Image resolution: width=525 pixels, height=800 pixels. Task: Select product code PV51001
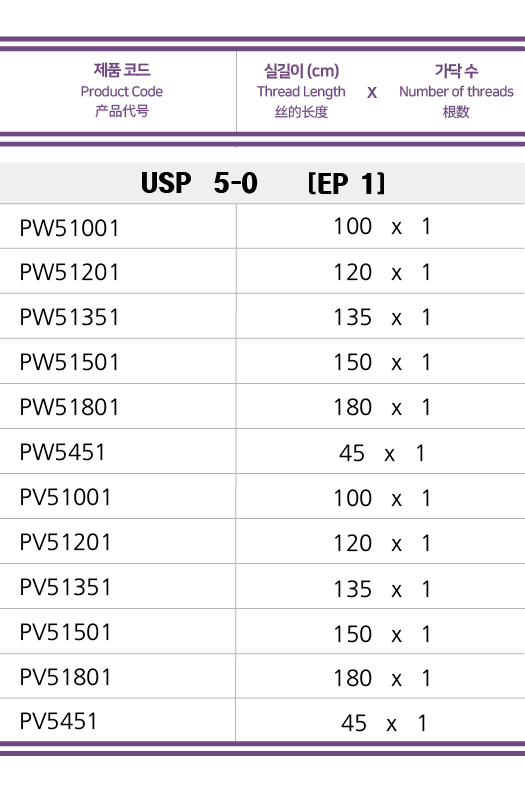click(65, 497)
